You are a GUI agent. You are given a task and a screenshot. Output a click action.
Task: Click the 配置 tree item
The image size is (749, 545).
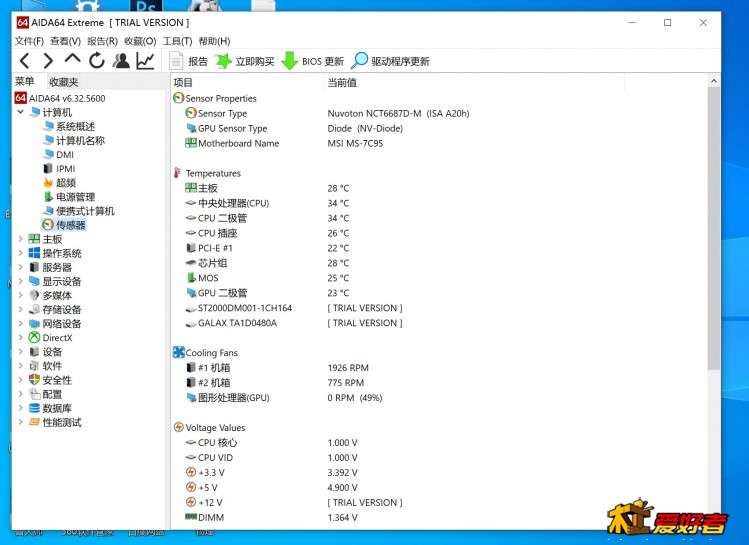pos(46,394)
